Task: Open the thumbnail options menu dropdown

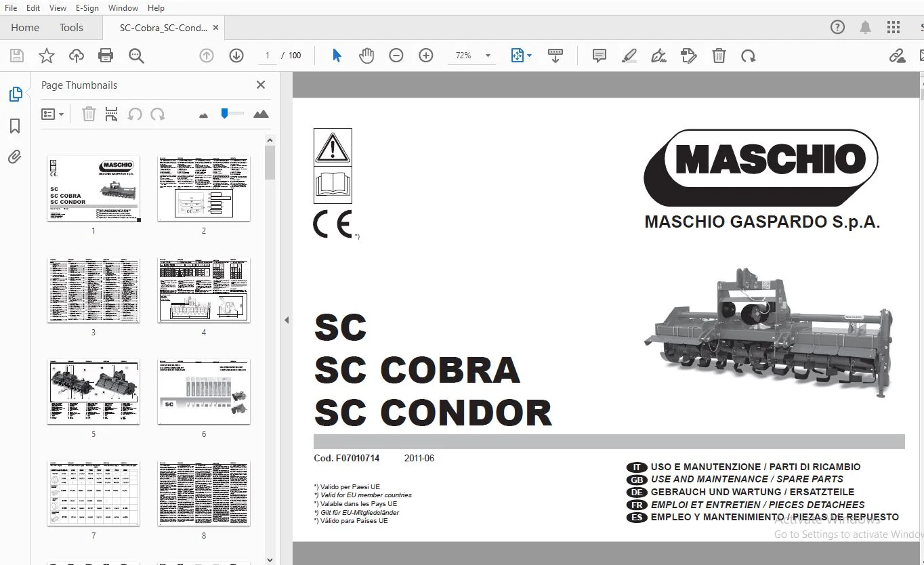Action: (x=52, y=114)
